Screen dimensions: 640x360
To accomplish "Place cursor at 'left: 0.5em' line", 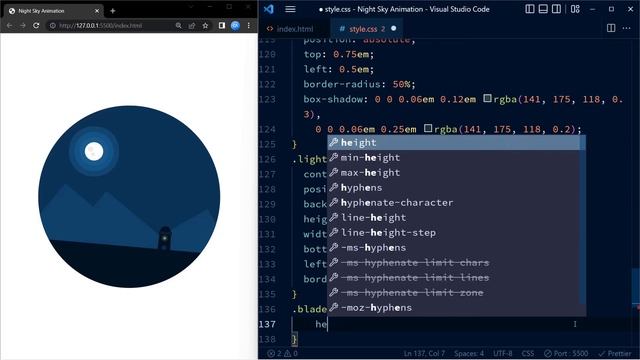I will click(x=339, y=69).
